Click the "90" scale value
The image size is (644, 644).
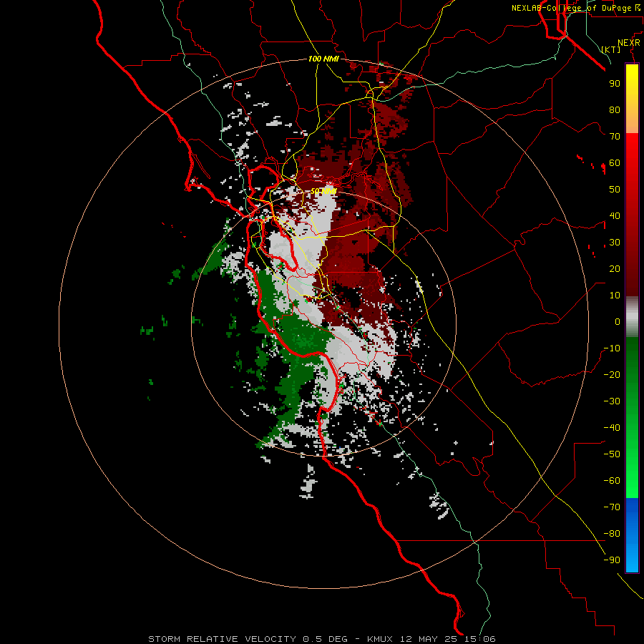(615, 84)
